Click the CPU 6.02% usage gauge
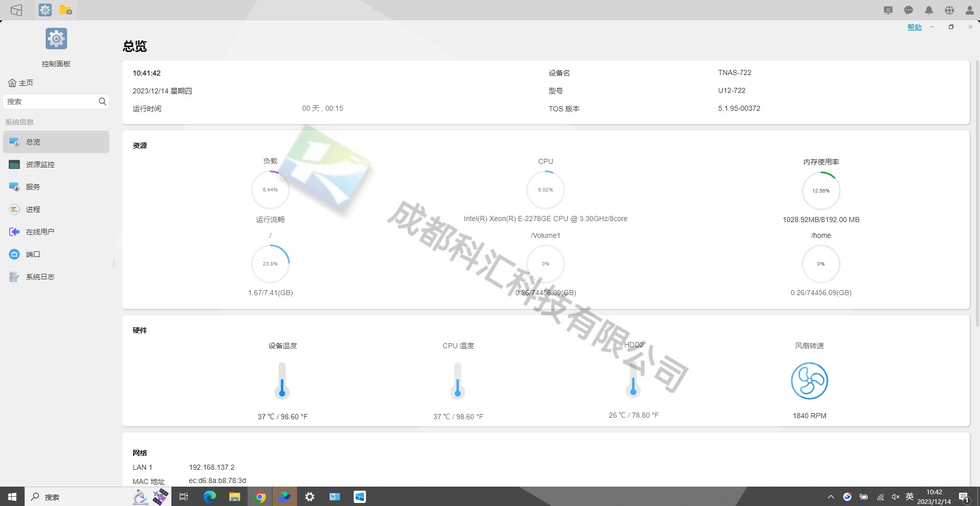980x506 pixels. [546, 190]
